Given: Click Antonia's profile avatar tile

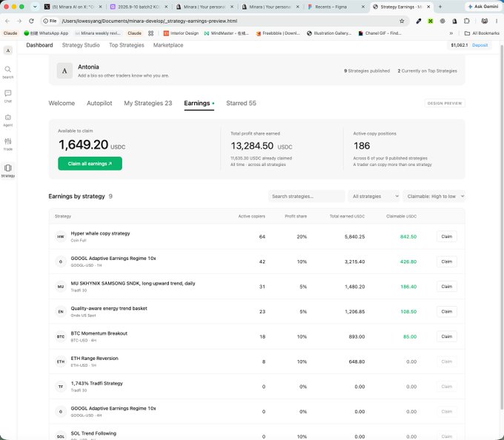Looking at the screenshot, I should pyautogui.click(x=64, y=71).
